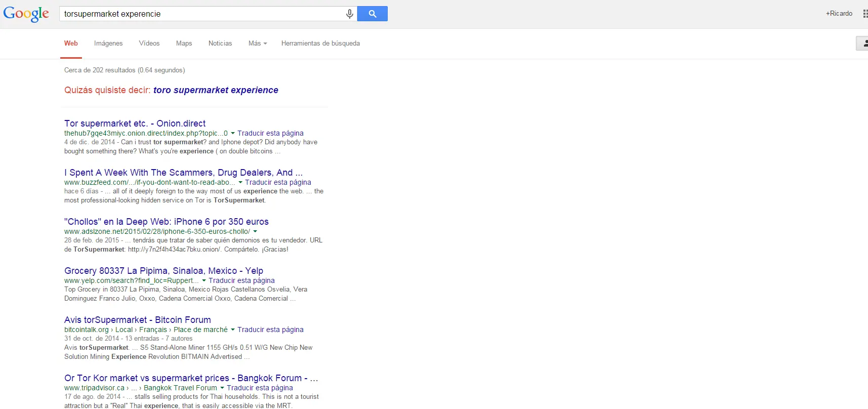Viewport: 868px width, 409px height.
Task: Click Traducir esta página for buzzfeed result
Action: coord(278,183)
